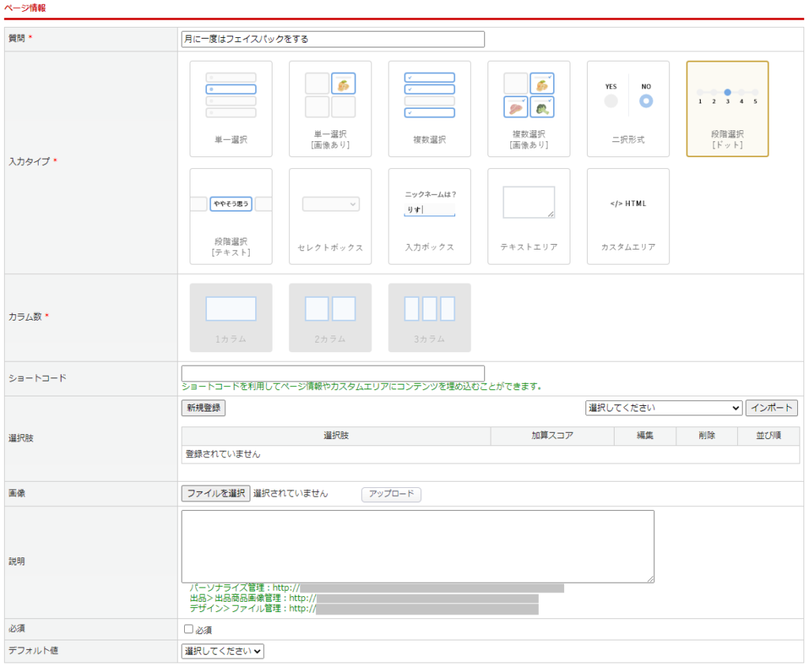Pick the テキストエリア input type tile

click(529, 216)
